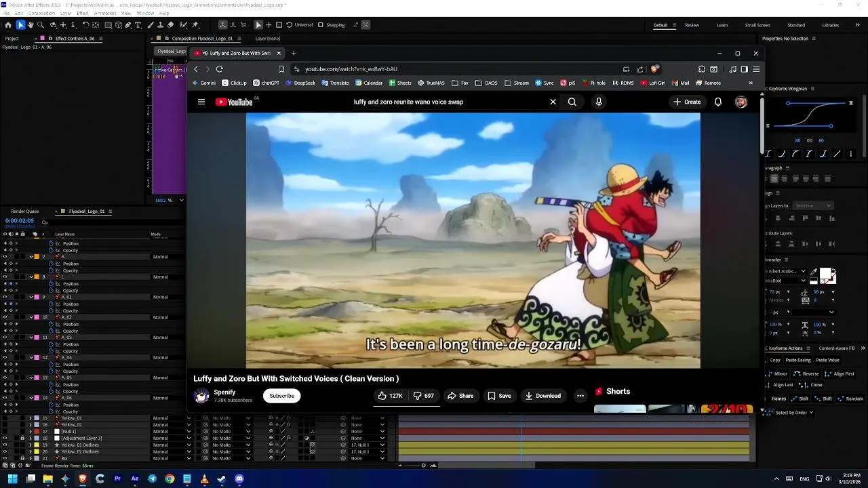Select the Type tool in After Effects
The width and height of the screenshot is (868, 488).
138,25
